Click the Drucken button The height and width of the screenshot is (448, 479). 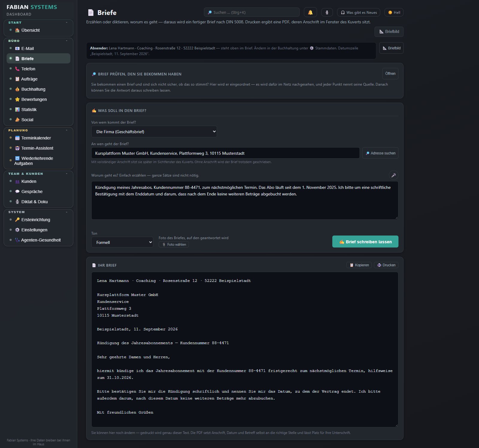pyautogui.click(x=386, y=265)
